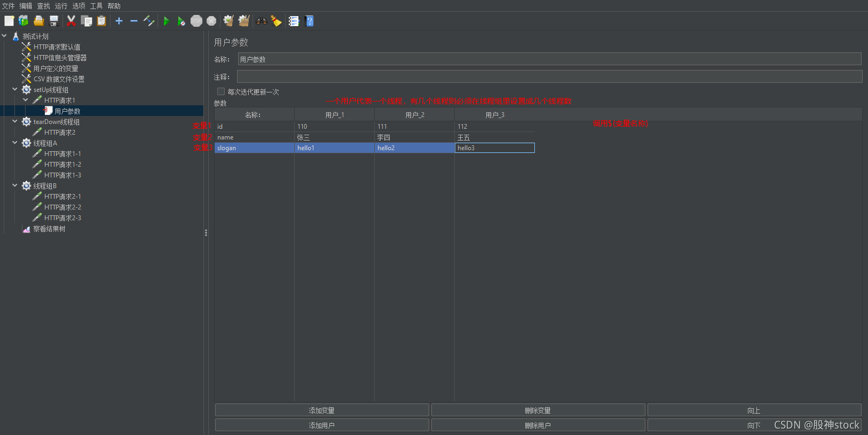Click the Toggle enable/disable icon
The image size is (868, 435).
(149, 21)
